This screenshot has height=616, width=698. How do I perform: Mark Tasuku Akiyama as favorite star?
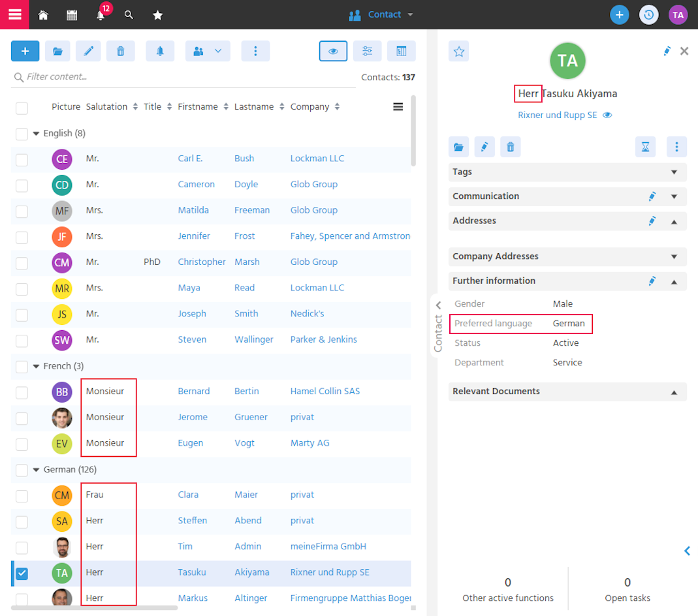pyautogui.click(x=459, y=52)
